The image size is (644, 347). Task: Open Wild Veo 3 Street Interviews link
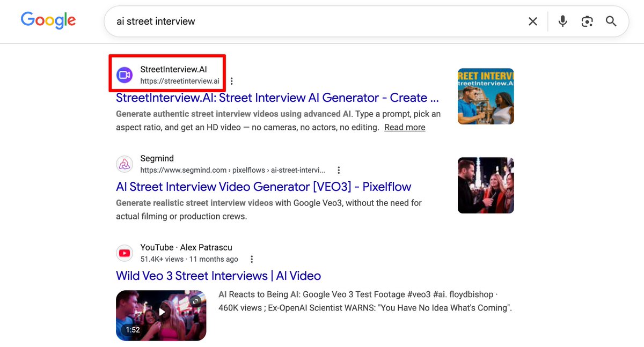(x=218, y=276)
